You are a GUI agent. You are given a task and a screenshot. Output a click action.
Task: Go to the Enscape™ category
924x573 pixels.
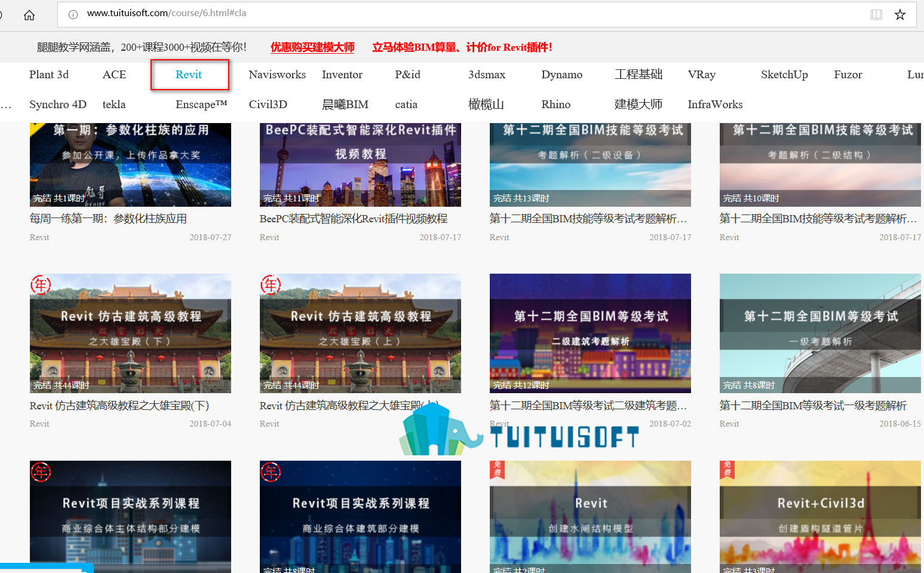pyautogui.click(x=201, y=105)
